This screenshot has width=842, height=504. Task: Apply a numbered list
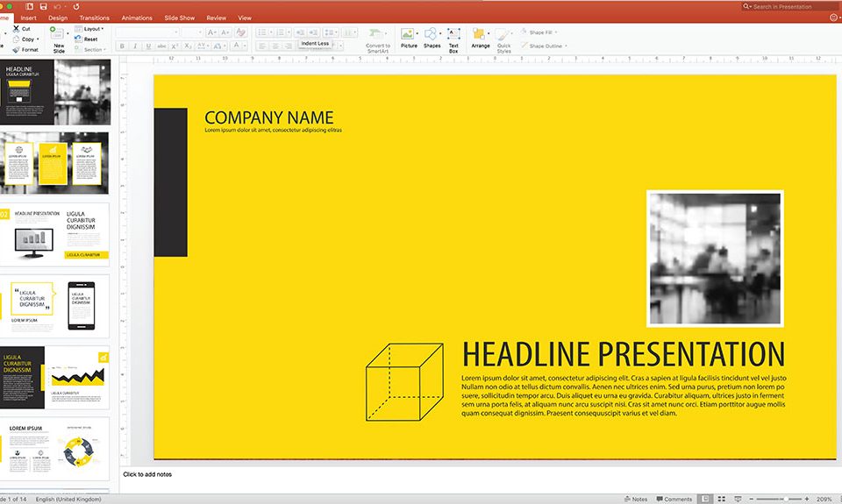tap(282, 32)
